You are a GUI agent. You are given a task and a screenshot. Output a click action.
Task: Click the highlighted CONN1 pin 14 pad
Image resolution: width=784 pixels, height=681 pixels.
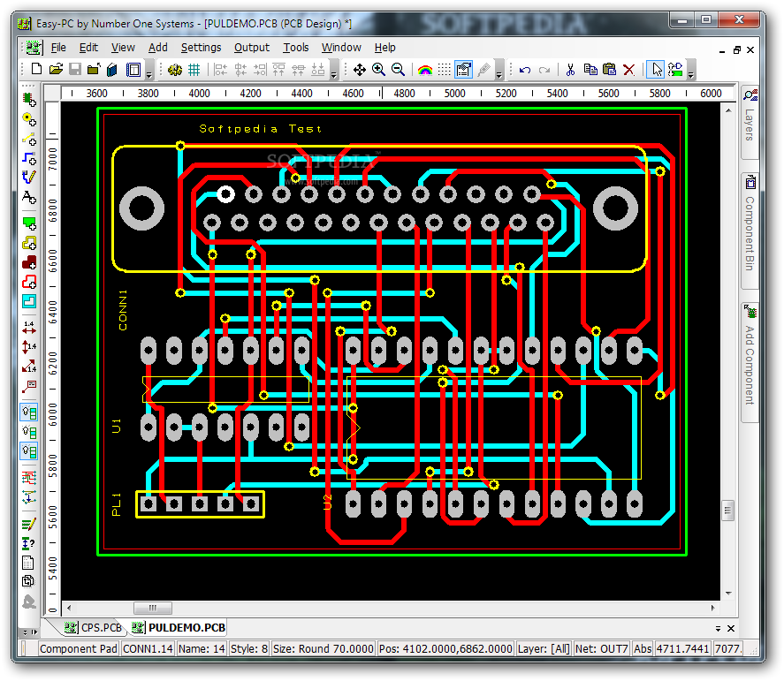point(225,193)
